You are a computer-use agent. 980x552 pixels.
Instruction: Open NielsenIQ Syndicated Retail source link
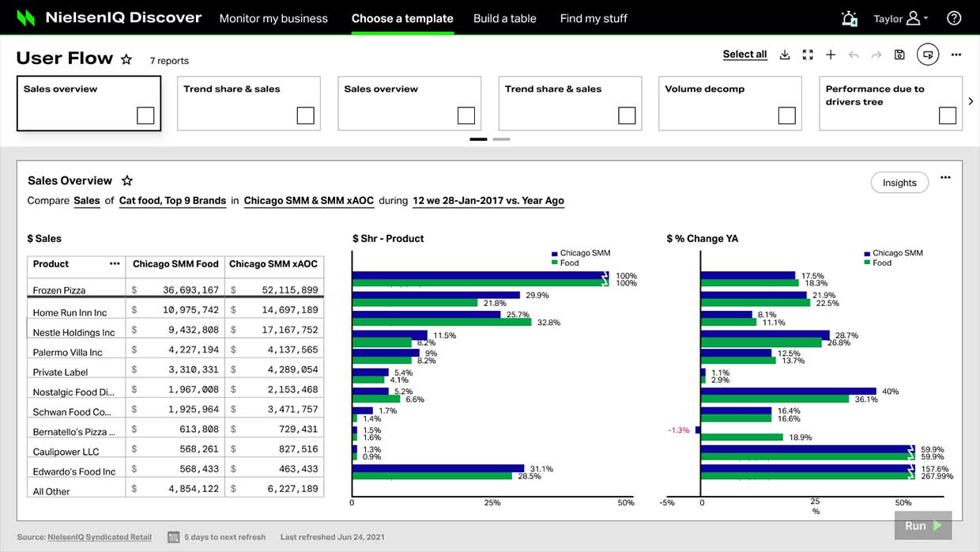pyautogui.click(x=100, y=537)
